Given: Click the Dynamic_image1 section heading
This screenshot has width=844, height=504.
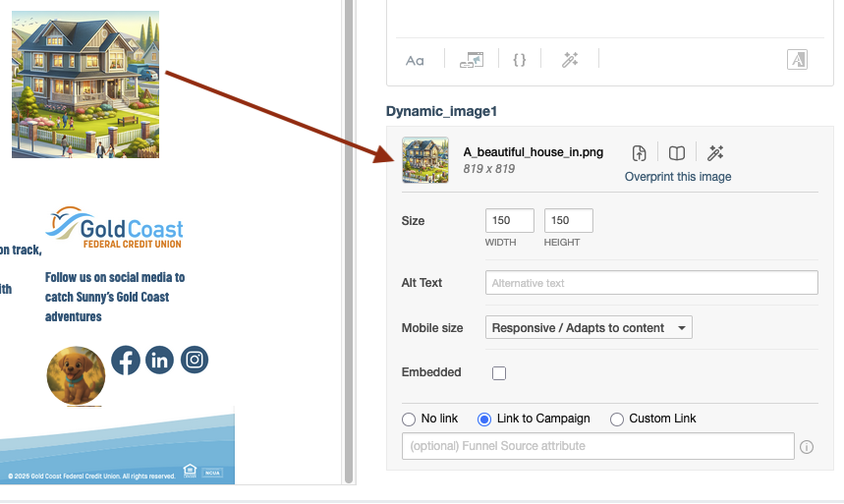Looking at the screenshot, I should point(441,111).
